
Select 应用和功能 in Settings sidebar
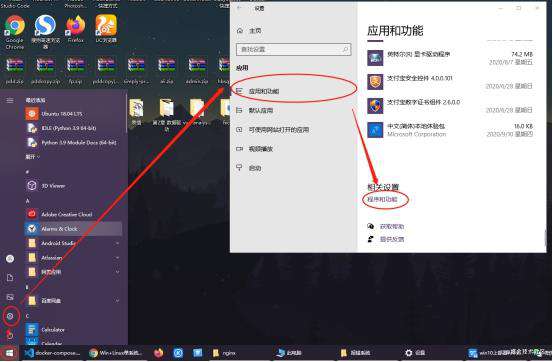pos(293,91)
